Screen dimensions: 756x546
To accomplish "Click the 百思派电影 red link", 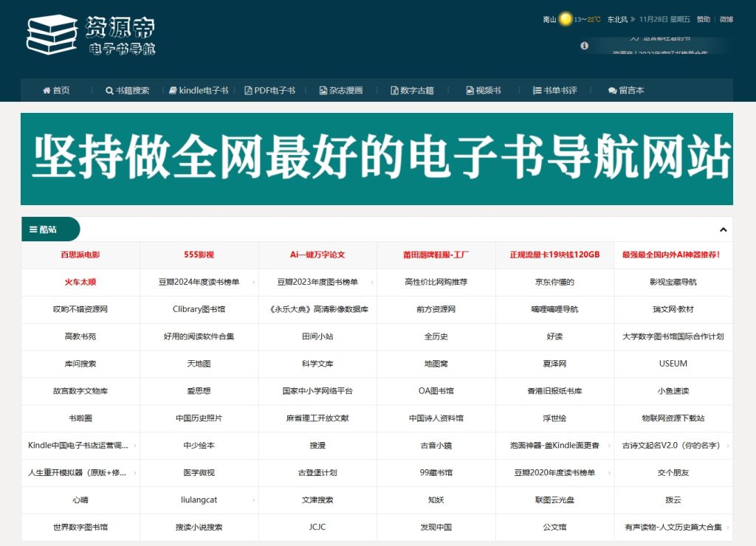I will tap(80, 255).
